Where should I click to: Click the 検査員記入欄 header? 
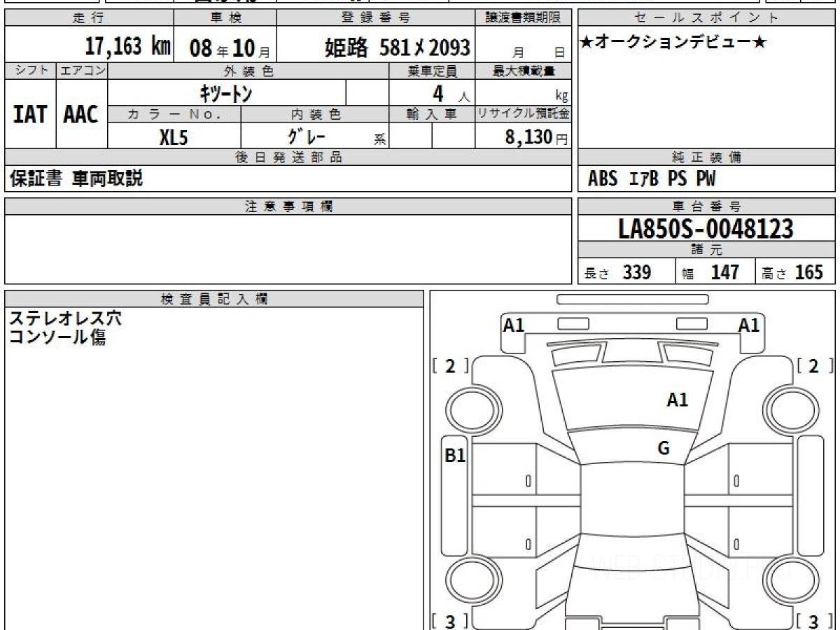214,299
